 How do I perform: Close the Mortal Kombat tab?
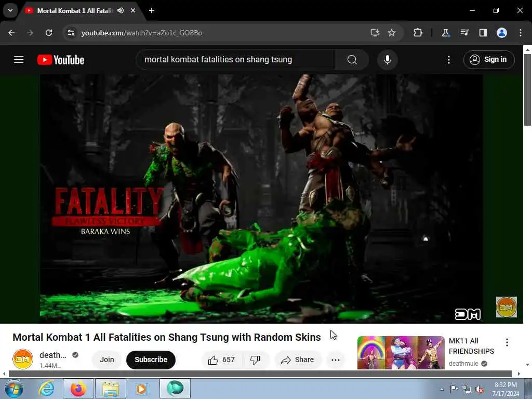(133, 10)
